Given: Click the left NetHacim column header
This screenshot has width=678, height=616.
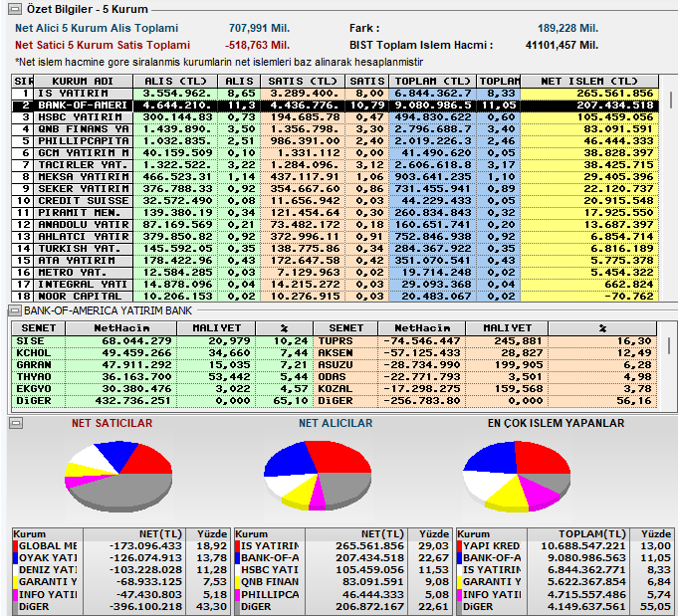Looking at the screenshot, I should 121,328.
